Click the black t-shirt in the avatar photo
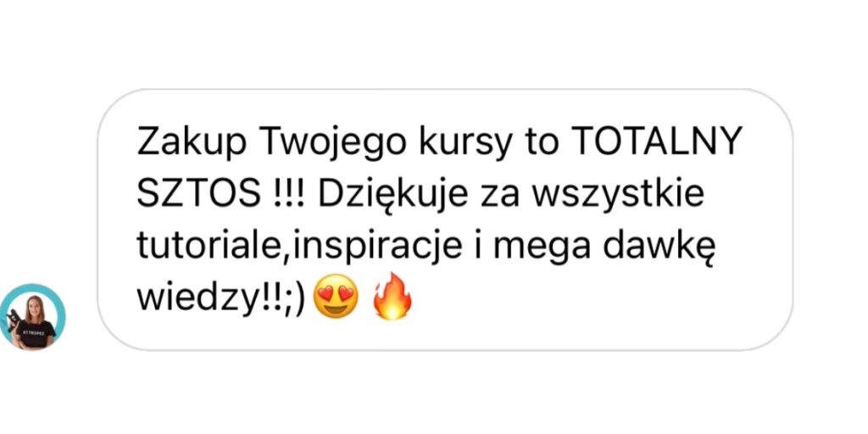Screen dimensions: 868x434 click(x=36, y=332)
